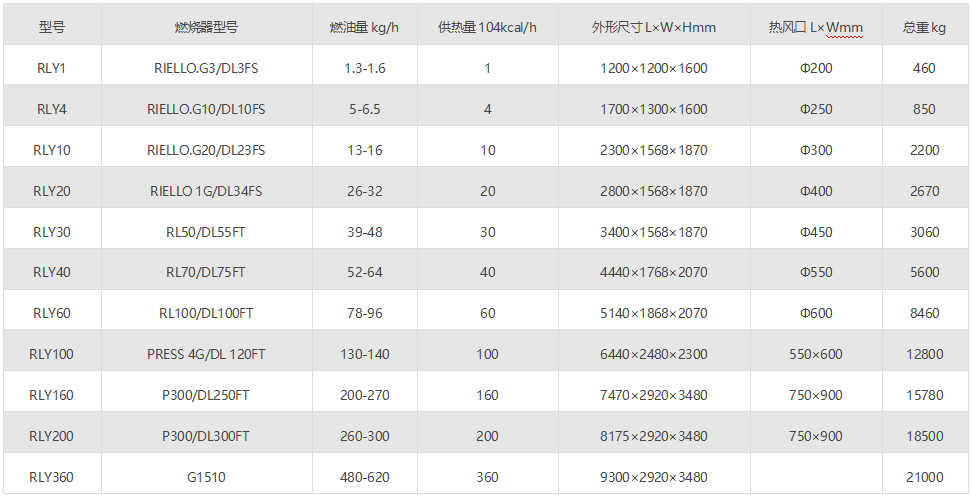Select the G1510 burner cell
The image size is (972, 498).
coord(206,478)
